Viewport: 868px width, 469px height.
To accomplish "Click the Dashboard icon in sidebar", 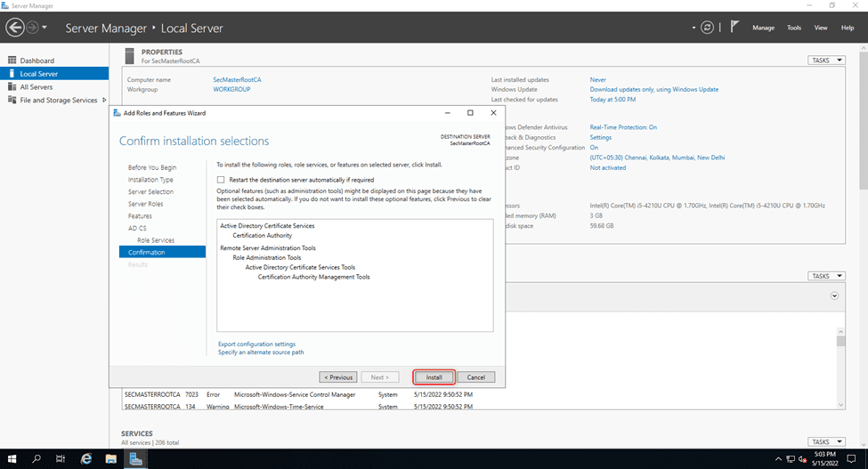I will point(12,61).
